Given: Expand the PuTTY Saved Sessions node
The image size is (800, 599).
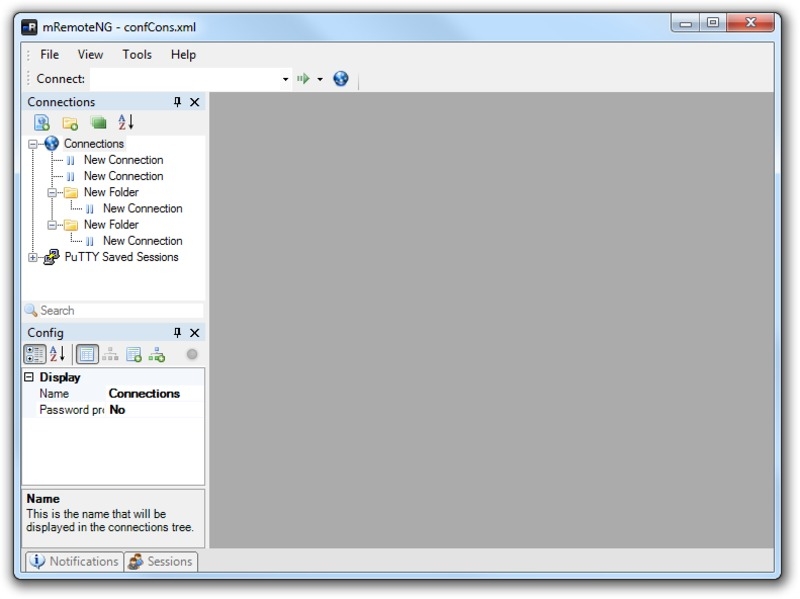Looking at the screenshot, I should pyautogui.click(x=33, y=258).
